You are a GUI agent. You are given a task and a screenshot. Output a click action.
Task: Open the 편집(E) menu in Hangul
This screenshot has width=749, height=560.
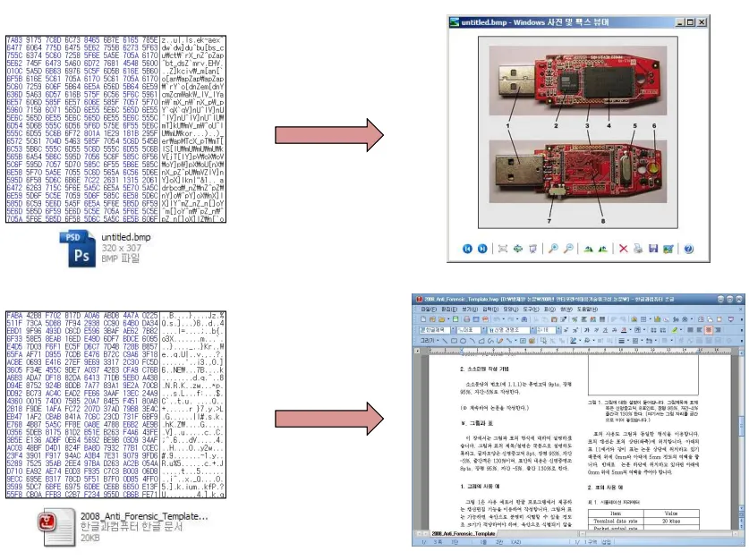pyautogui.click(x=449, y=310)
